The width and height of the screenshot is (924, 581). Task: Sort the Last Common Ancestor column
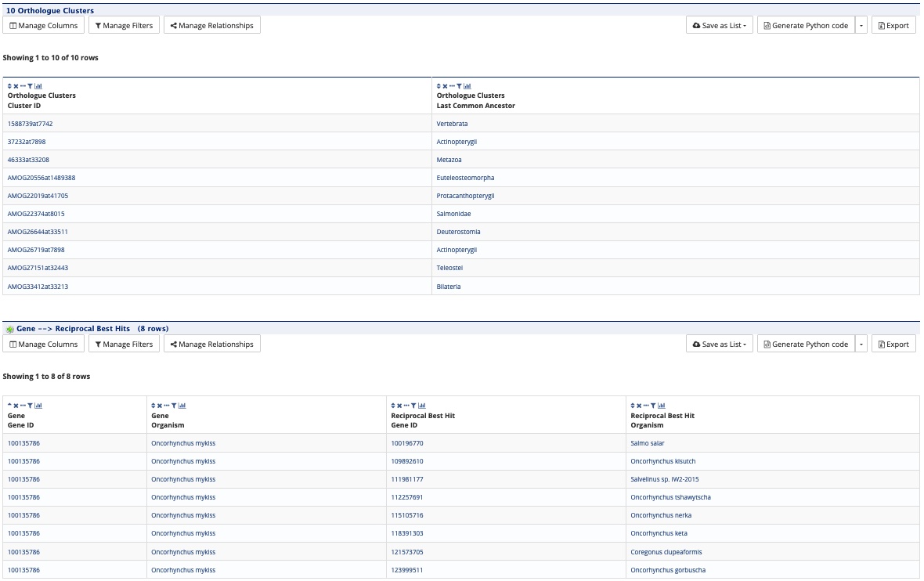click(x=439, y=86)
